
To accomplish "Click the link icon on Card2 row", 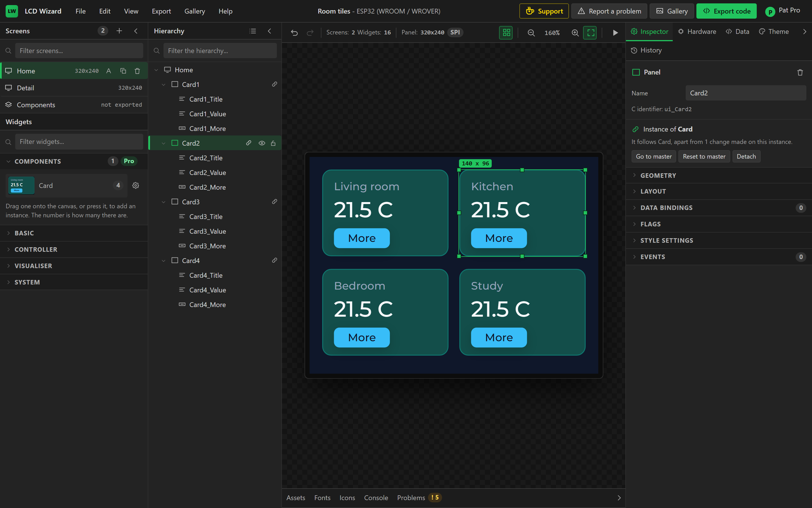I will 249,143.
